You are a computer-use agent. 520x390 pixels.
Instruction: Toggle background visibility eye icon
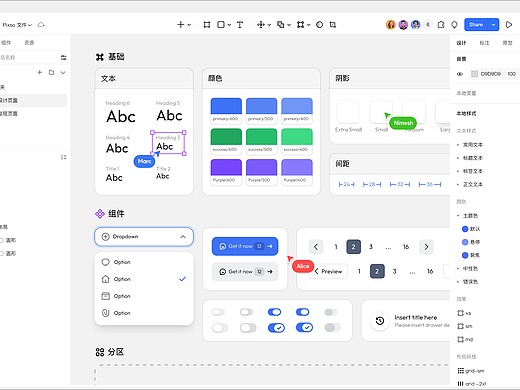[x=460, y=74]
